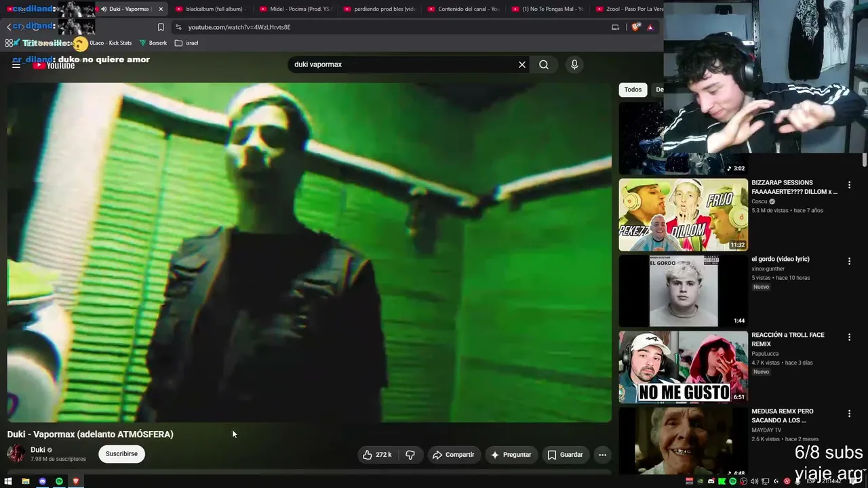The image size is (868, 488).
Task: Open the MEDUSA REMX video thumbnail
Action: pyautogui.click(x=683, y=441)
